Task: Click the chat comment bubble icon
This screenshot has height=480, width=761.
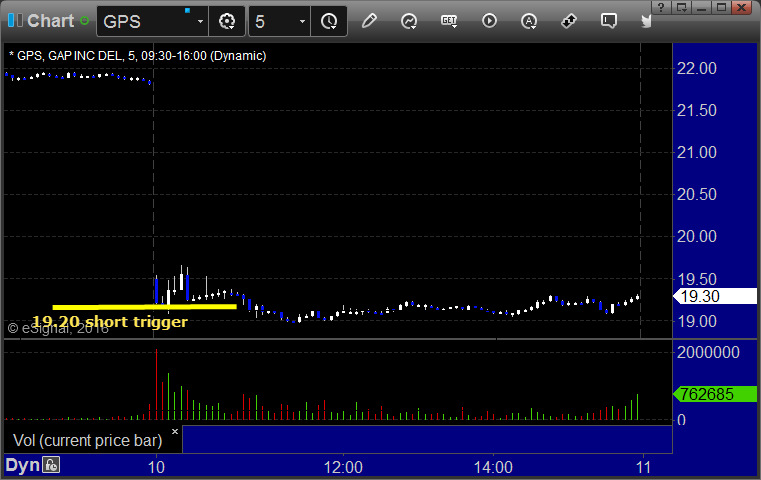Action: [x=608, y=20]
